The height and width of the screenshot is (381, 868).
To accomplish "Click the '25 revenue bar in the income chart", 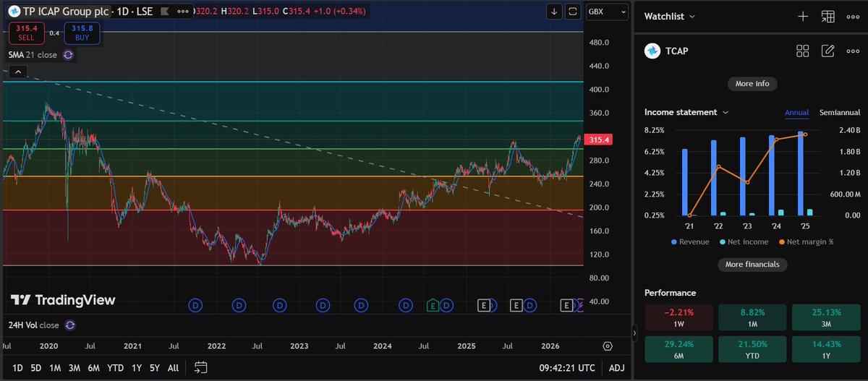I will [x=800, y=174].
